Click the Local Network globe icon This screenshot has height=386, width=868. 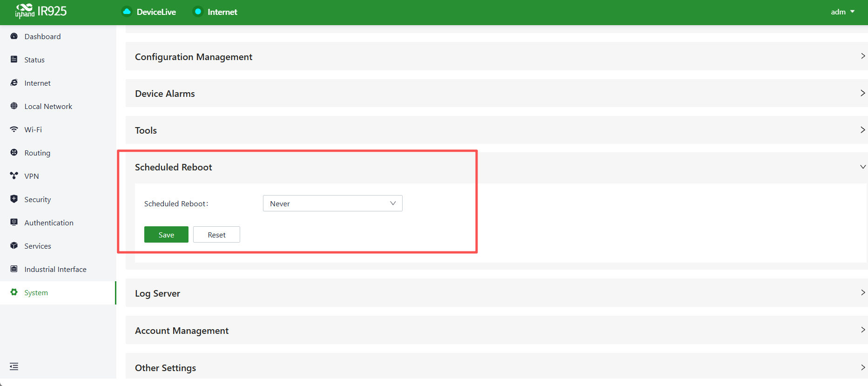tap(14, 106)
